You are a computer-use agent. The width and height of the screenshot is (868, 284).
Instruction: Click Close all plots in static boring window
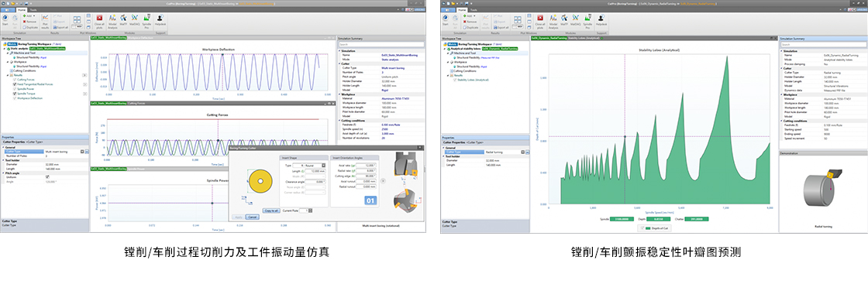point(100,21)
